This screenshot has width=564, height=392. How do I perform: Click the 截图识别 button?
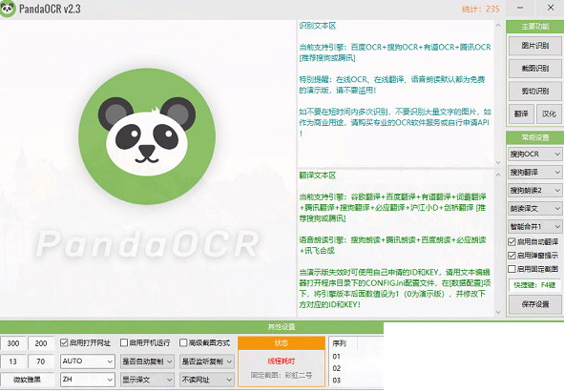[534, 69]
